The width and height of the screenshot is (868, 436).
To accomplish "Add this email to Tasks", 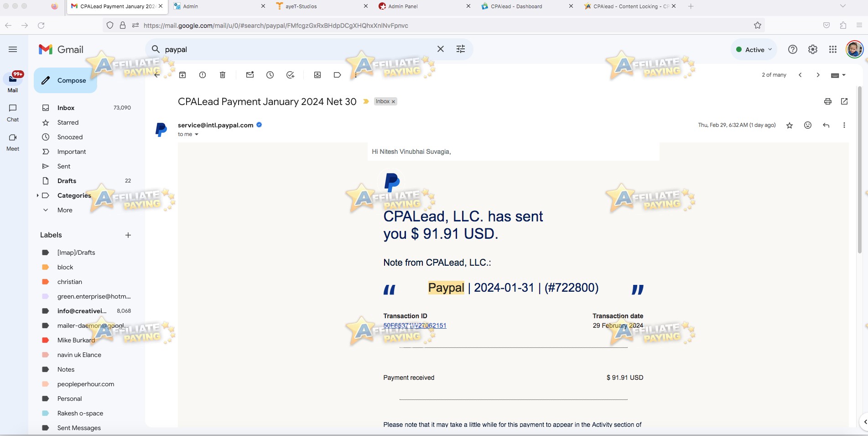I will (290, 74).
